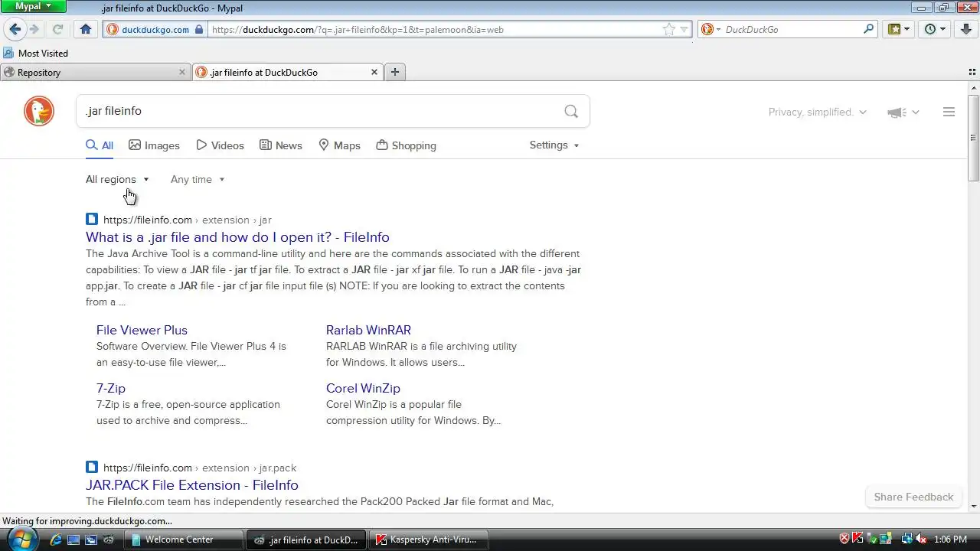Image resolution: width=980 pixels, height=551 pixels.
Task: Open 'What is a .jar file' result
Action: tap(237, 237)
